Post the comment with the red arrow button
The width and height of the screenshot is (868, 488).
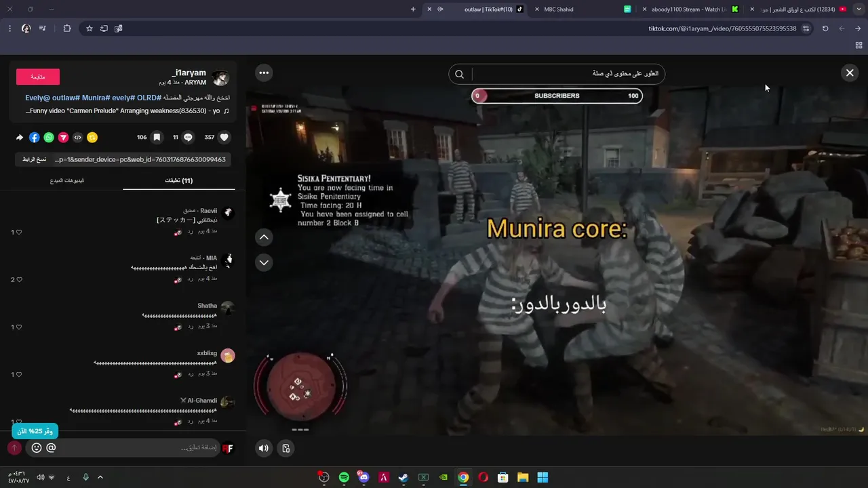pos(14,447)
